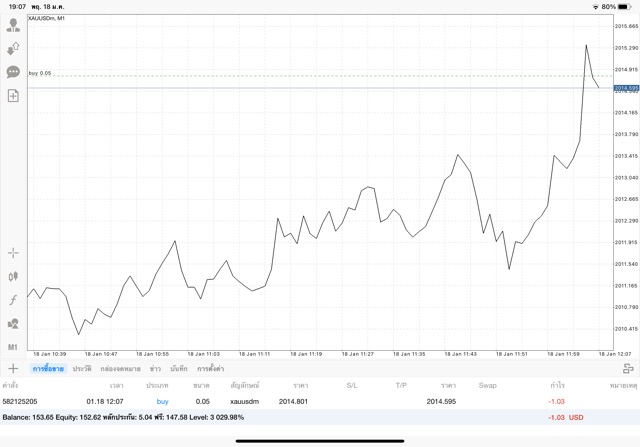Switch to the กล่องจดหมาย tab
Viewport: 640px width, 447px height.
tap(119, 369)
